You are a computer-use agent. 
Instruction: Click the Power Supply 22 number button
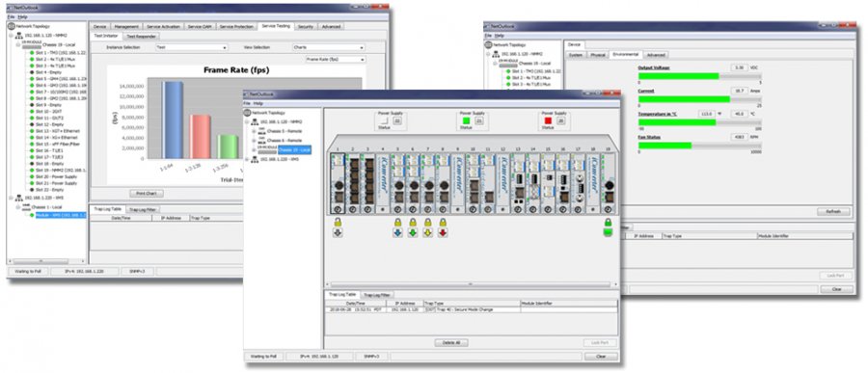point(397,120)
